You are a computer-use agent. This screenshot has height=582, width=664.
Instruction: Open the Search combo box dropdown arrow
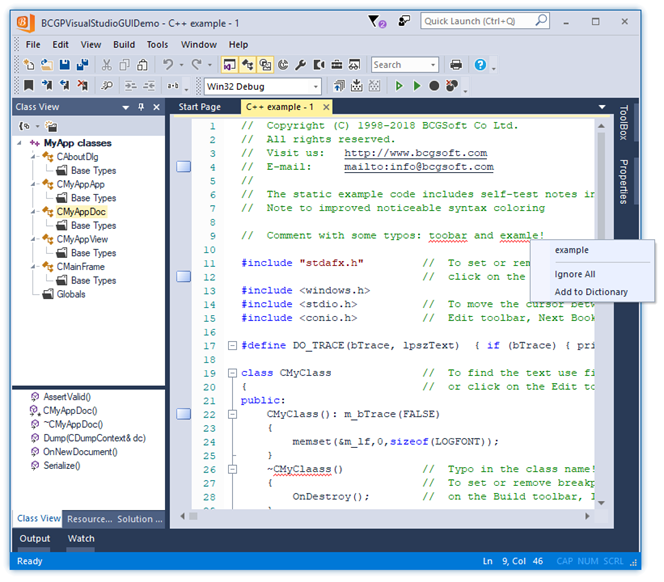pyautogui.click(x=433, y=65)
